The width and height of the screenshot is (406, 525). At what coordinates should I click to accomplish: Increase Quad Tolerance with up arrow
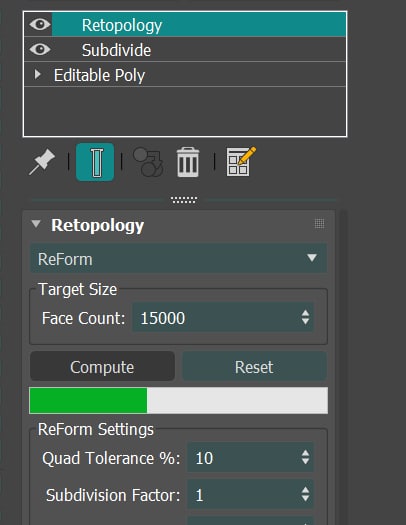[x=305, y=453]
